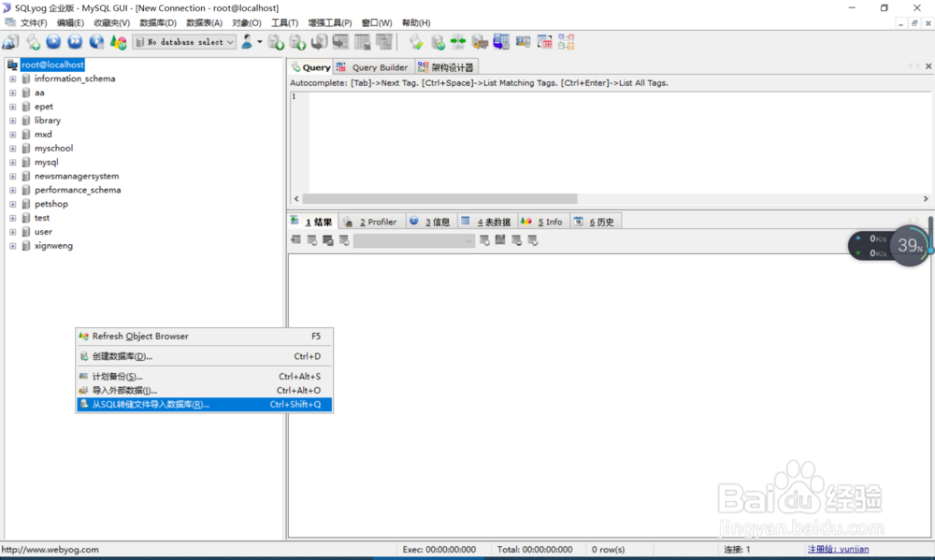The image size is (935, 560).
Task: Run the execute query play button
Action: point(53,42)
